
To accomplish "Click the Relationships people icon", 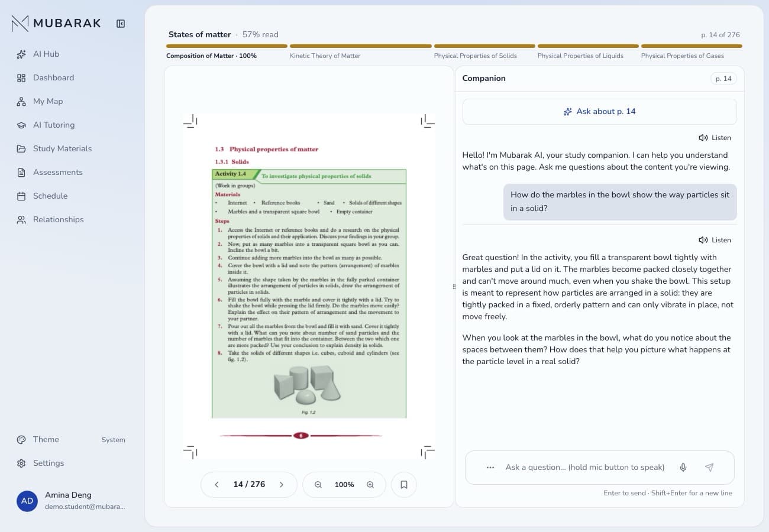I will (21, 219).
